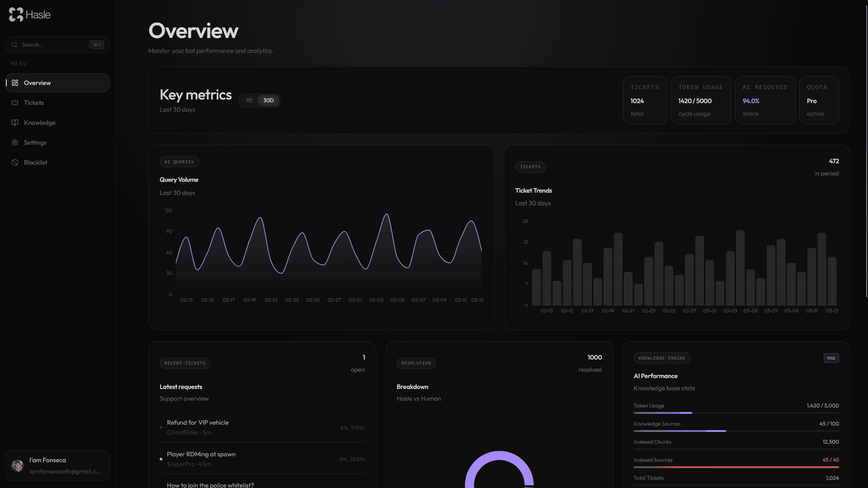Viewport: 868px width, 488px height.
Task: Click the ⌘K shortcut badge in search
Action: click(x=97, y=44)
